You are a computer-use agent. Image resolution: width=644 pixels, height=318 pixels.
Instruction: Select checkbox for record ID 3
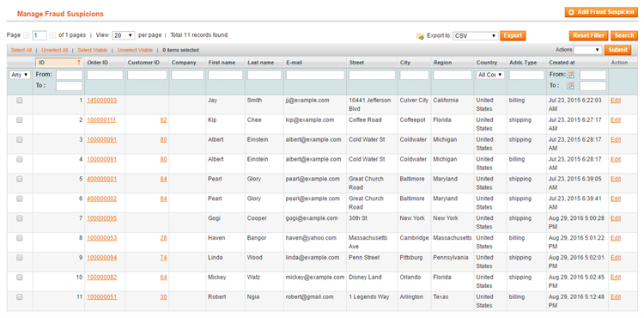[x=19, y=140]
